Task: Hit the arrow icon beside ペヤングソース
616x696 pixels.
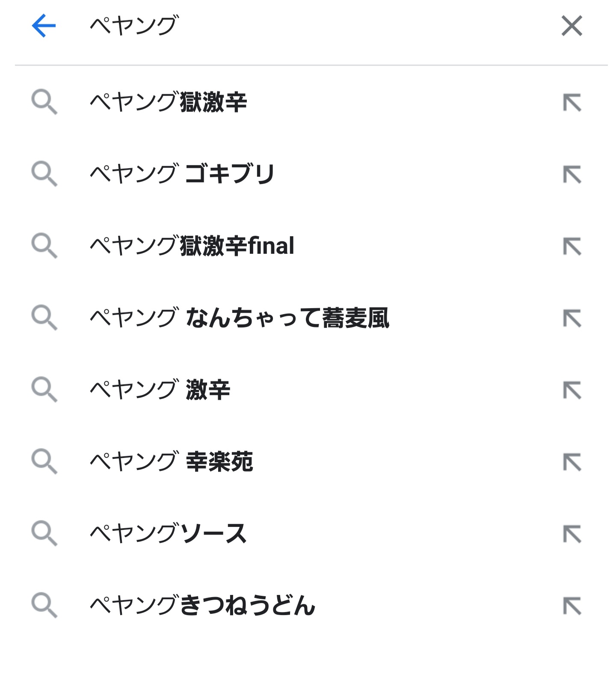Action: (x=572, y=534)
